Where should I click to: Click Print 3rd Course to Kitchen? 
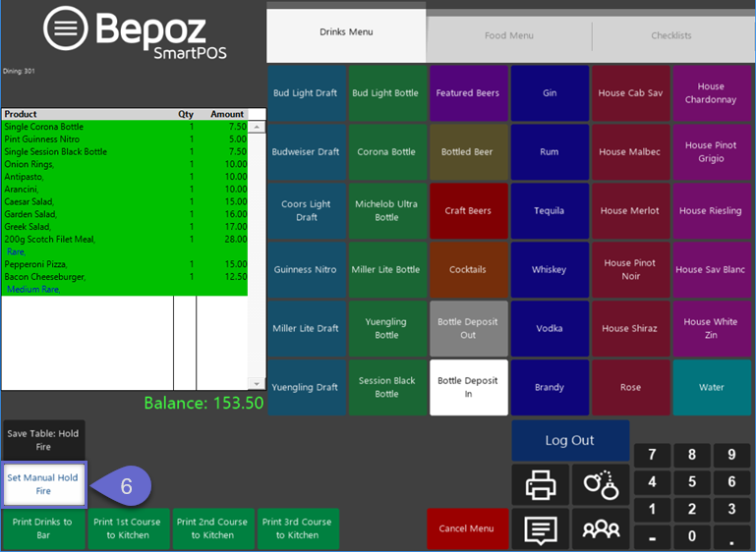(x=298, y=528)
